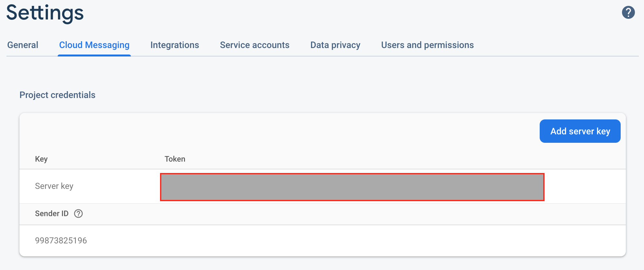
Task: Click the Token column header
Action: click(175, 159)
